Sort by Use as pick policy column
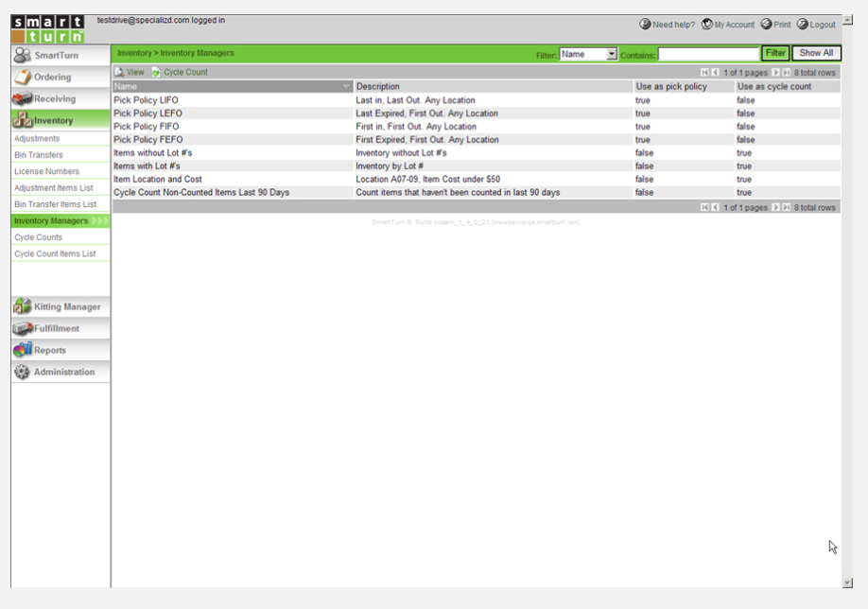 click(684, 86)
